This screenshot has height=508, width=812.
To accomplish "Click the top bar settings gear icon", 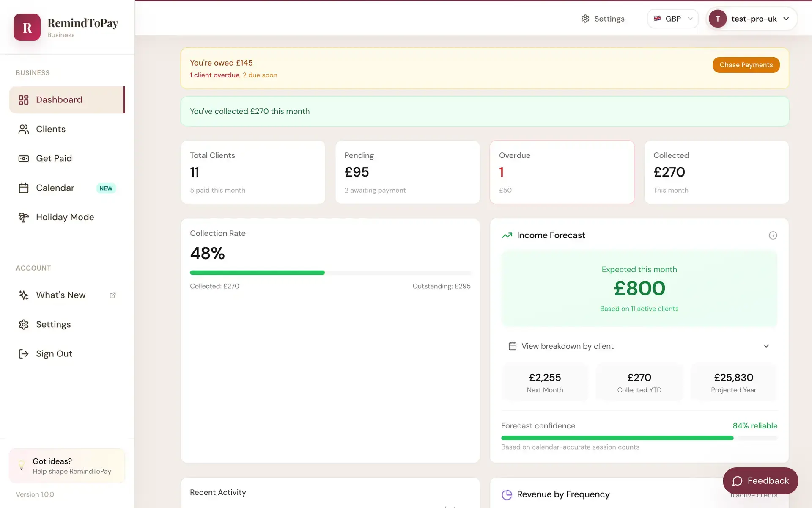I will tap(585, 19).
